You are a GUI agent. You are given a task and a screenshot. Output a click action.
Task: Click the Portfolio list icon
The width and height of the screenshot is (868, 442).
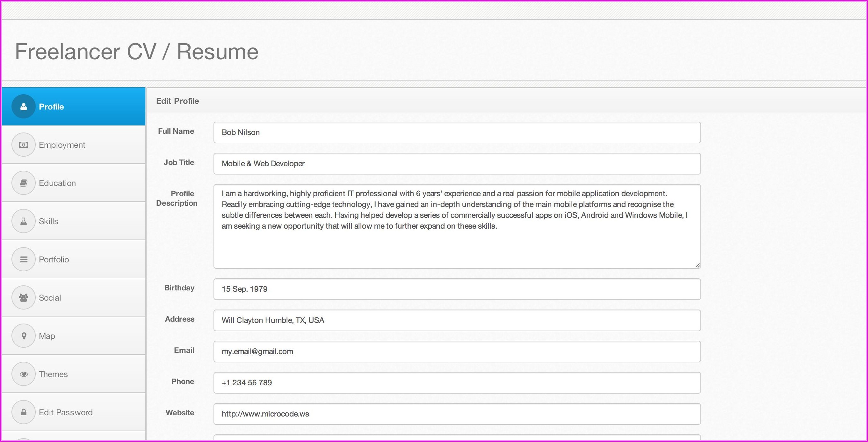click(24, 260)
